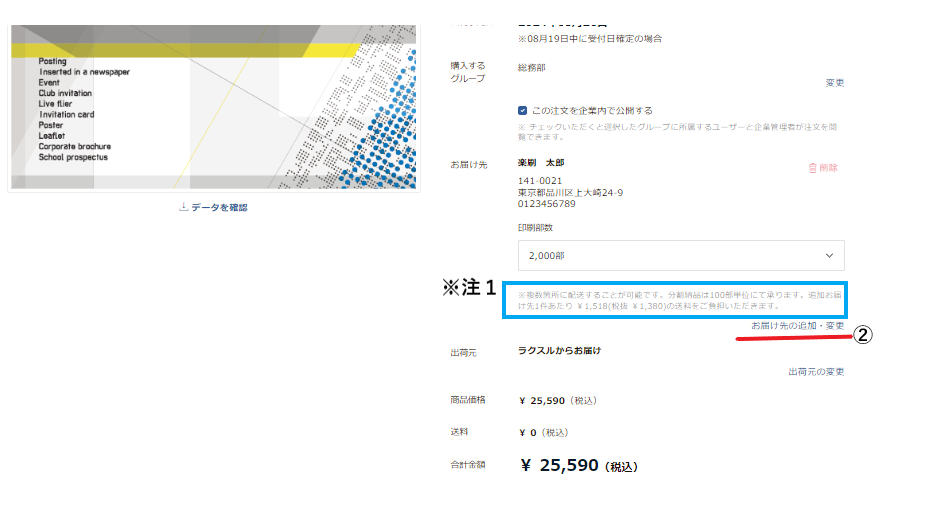Click the red trash can icon
Screen dimensions: 943x514
click(812, 168)
